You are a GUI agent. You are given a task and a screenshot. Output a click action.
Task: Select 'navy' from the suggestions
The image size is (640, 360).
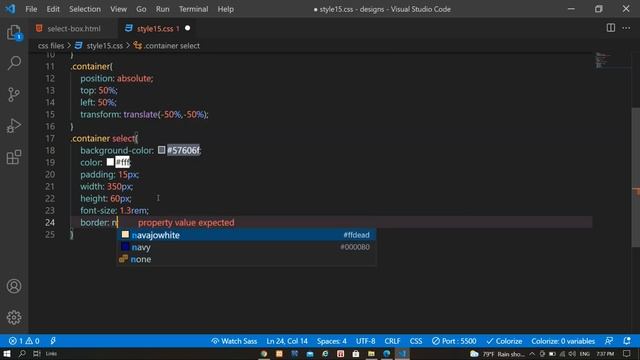pos(246,247)
